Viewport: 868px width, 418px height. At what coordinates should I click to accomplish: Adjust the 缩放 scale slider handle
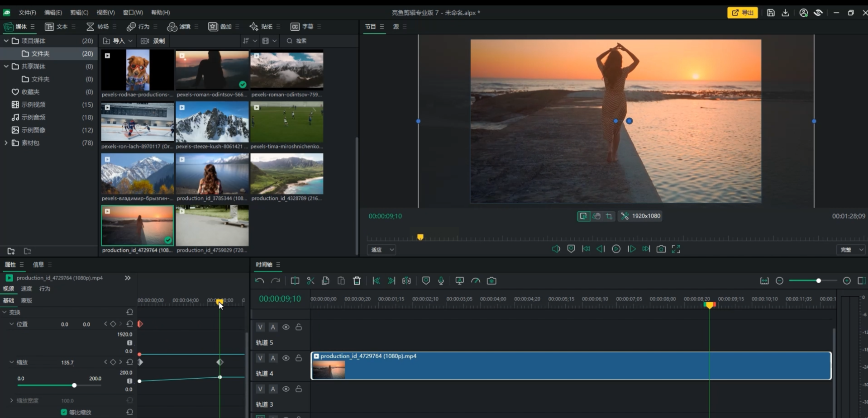(74, 385)
